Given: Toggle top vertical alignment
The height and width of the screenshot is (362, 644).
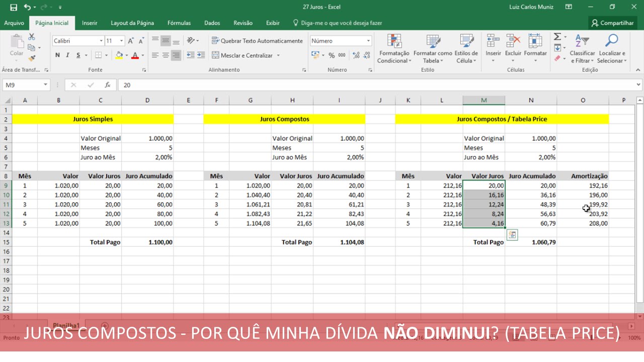Looking at the screenshot, I should click(155, 41).
